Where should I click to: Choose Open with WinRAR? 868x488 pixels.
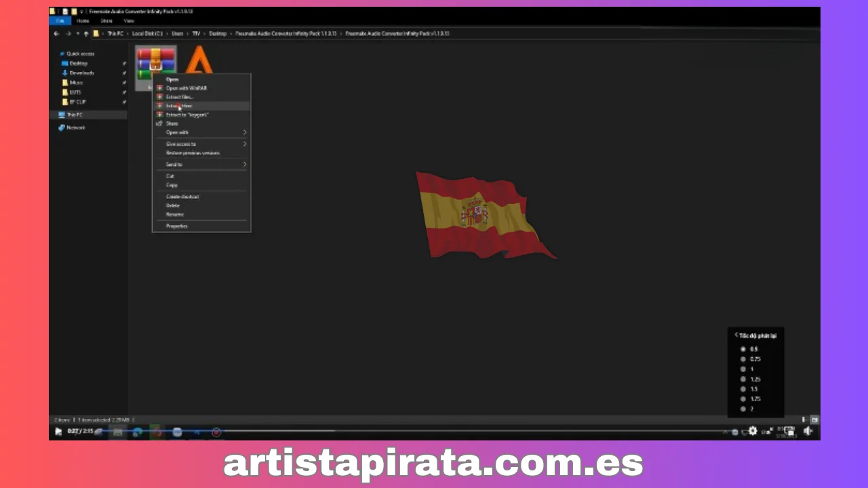186,88
